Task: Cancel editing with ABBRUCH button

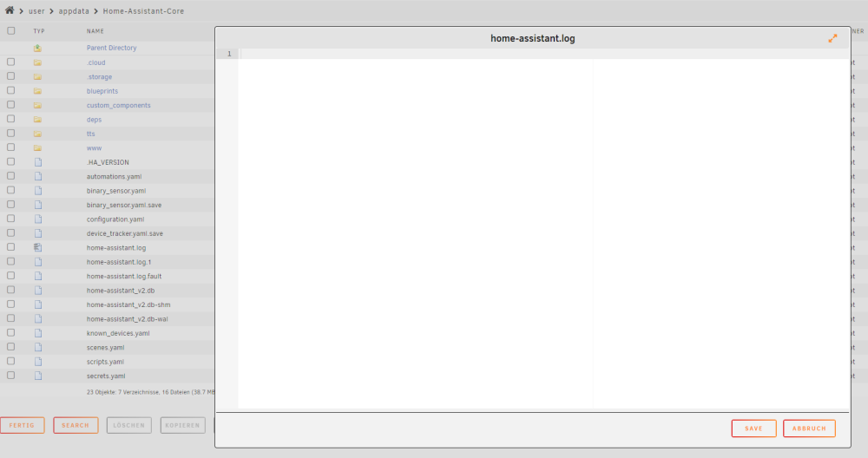Action: pyautogui.click(x=809, y=429)
